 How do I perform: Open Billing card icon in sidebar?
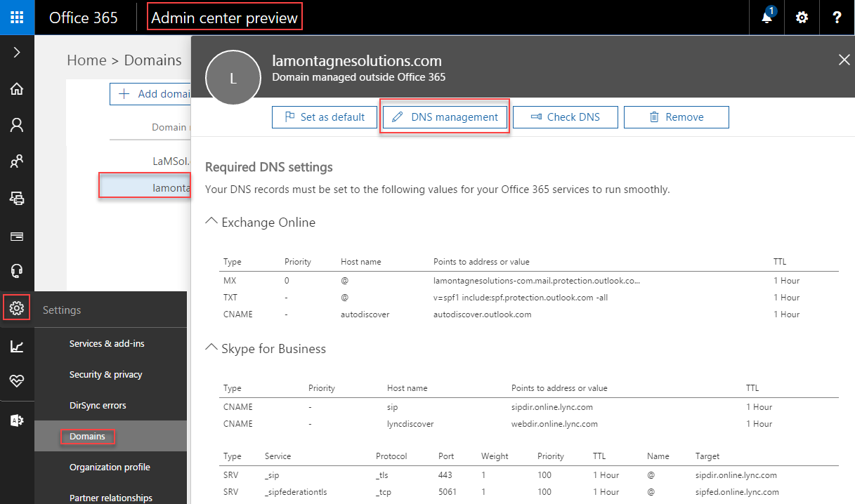(17, 236)
